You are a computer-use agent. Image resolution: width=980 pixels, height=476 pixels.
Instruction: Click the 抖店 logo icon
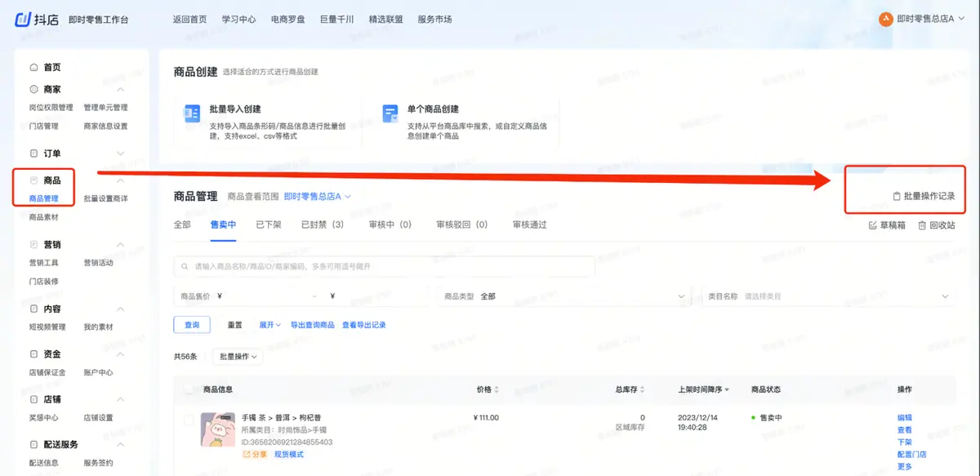[x=23, y=19]
